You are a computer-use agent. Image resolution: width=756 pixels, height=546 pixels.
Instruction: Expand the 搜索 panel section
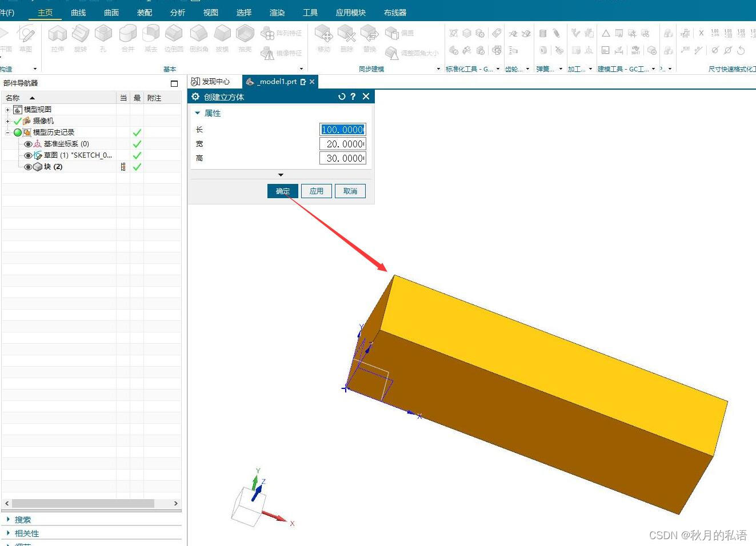pos(8,519)
